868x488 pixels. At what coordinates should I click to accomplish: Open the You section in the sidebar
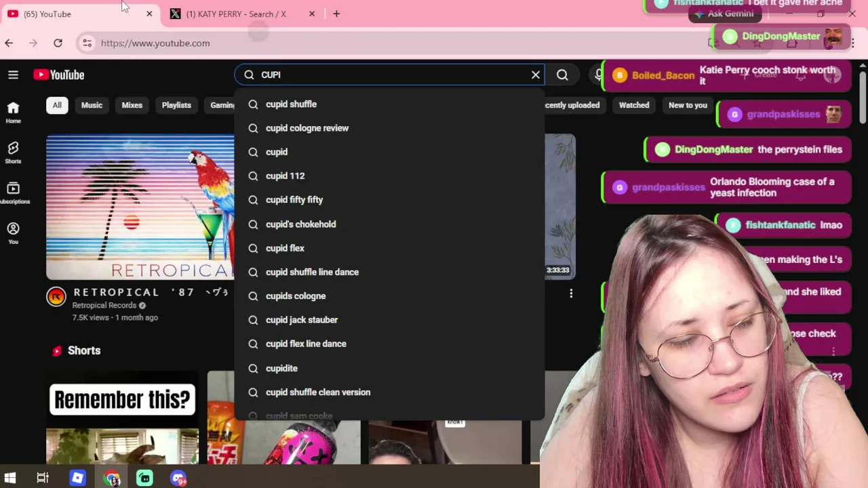click(13, 233)
